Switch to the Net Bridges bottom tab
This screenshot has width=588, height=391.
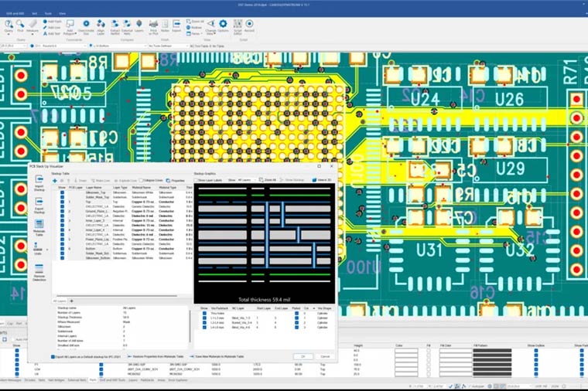tap(56, 380)
